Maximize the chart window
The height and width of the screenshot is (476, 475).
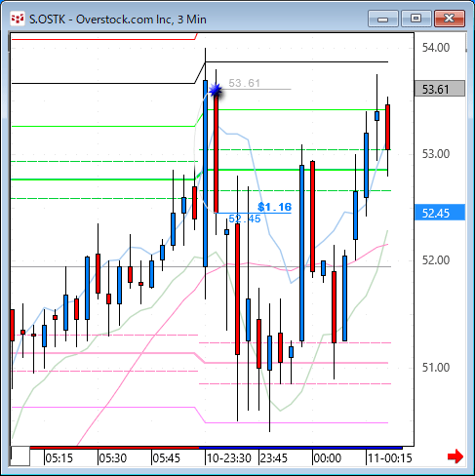point(416,19)
